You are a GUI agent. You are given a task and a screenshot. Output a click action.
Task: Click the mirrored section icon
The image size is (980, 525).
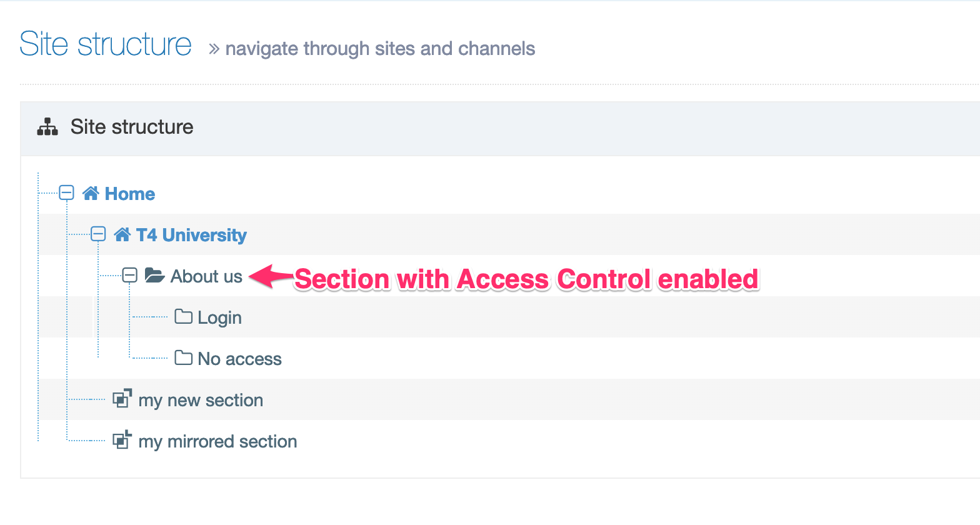(122, 440)
